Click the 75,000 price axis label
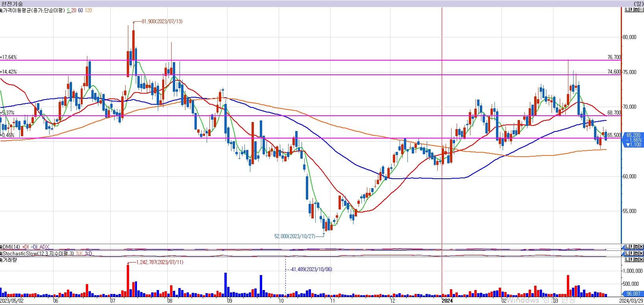Viewport: 644px width, 305px height. click(x=630, y=72)
